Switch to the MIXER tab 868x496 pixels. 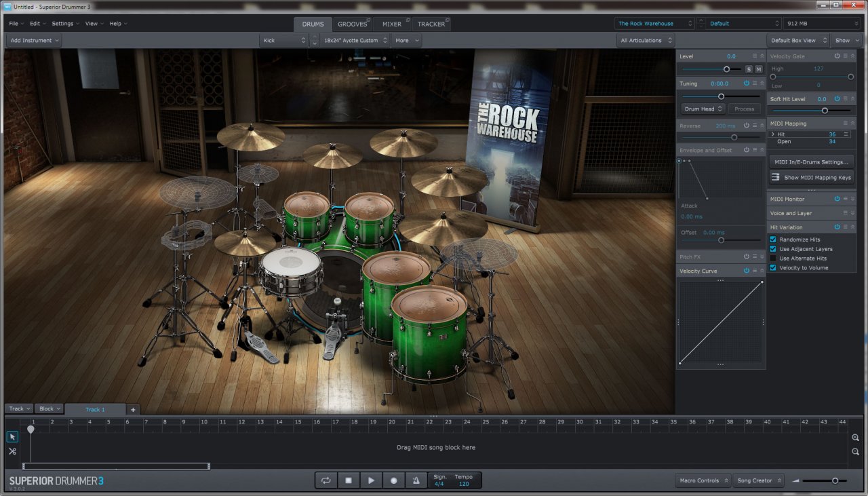point(392,24)
